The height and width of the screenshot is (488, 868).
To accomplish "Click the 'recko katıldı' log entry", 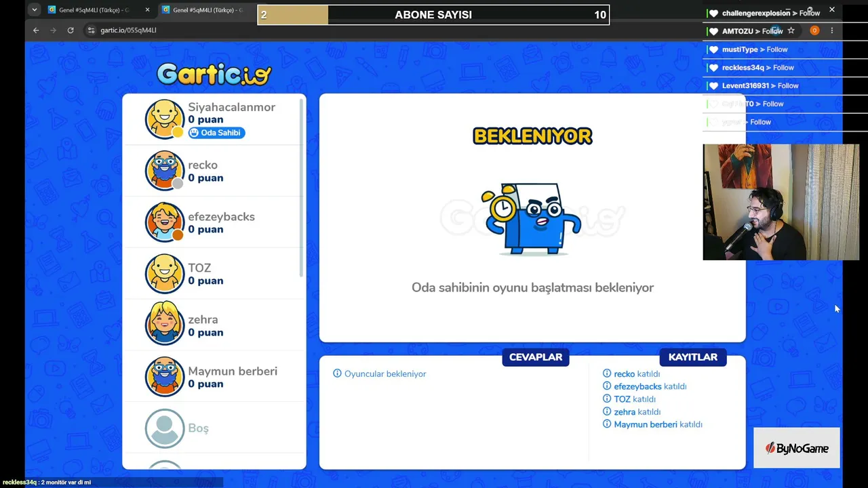I will pos(637,374).
